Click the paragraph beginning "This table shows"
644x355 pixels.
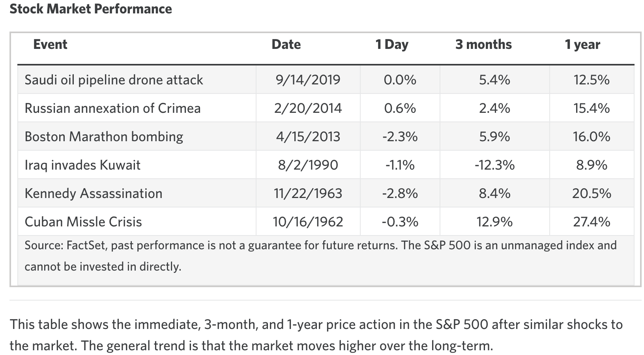click(x=316, y=335)
